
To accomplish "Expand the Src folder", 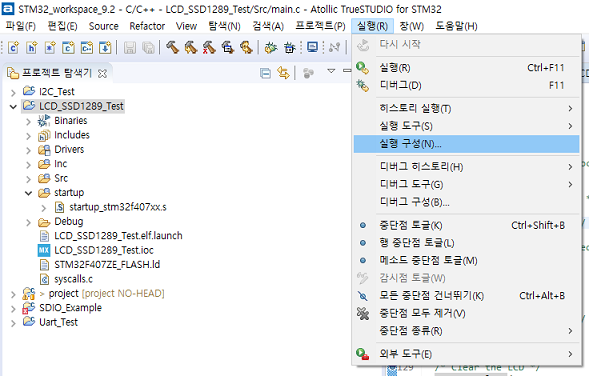I will point(29,179).
